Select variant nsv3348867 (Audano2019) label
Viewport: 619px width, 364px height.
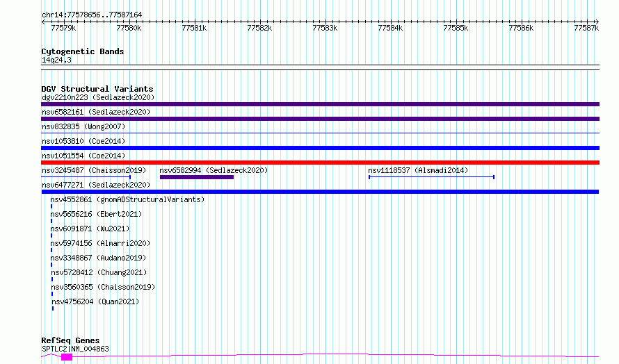click(x=98, y=258)
